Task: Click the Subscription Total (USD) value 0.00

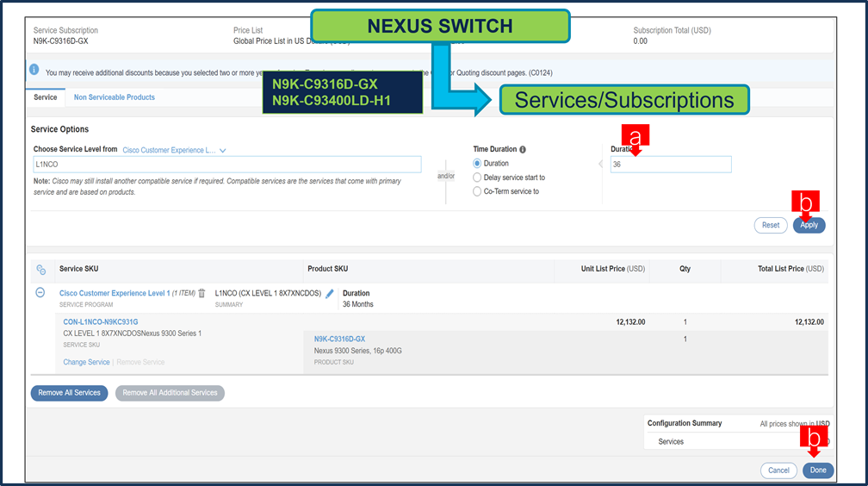Action: (x=640, y=41)
